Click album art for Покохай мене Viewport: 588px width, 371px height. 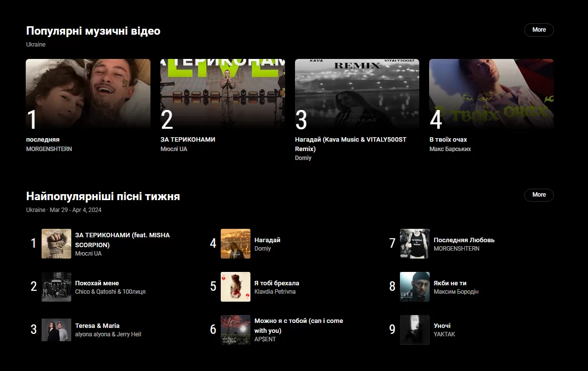56,287
